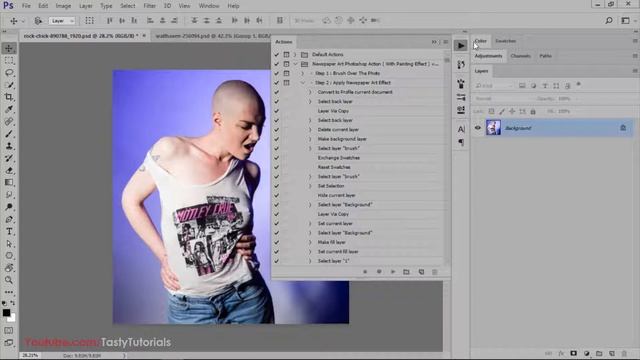Expand the Delete current layer step

point(310,130)
